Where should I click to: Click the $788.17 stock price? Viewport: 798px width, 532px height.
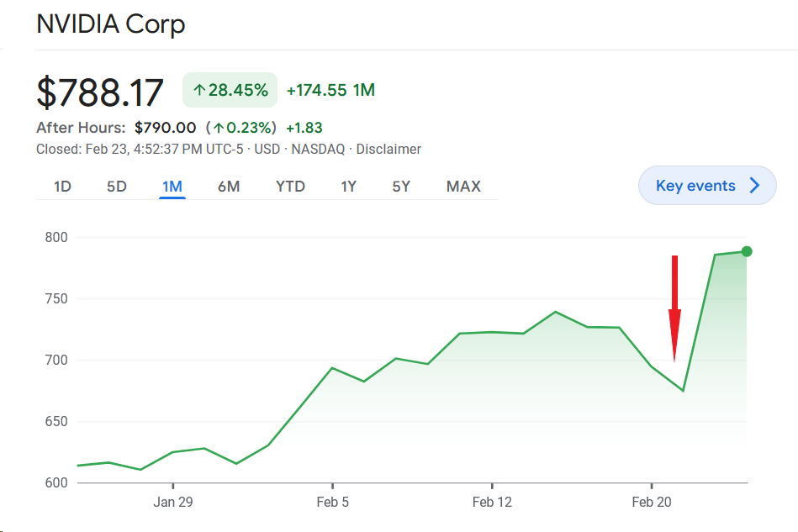tap(100, 92)
